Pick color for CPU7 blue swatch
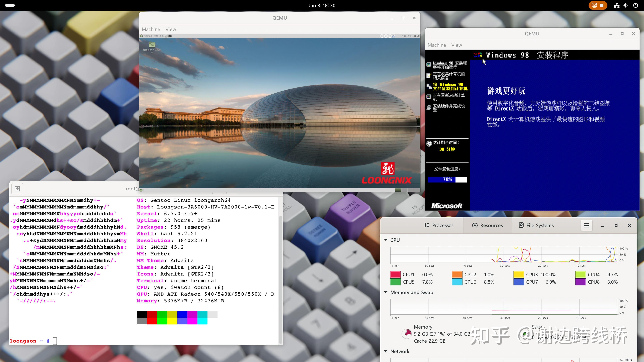 tap(519, 282)
